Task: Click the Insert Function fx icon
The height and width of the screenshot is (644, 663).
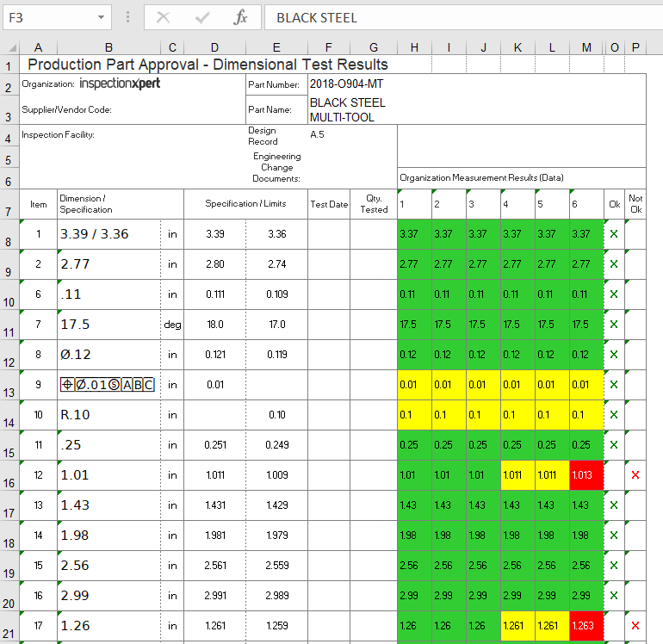Action: tap(241, 17)
